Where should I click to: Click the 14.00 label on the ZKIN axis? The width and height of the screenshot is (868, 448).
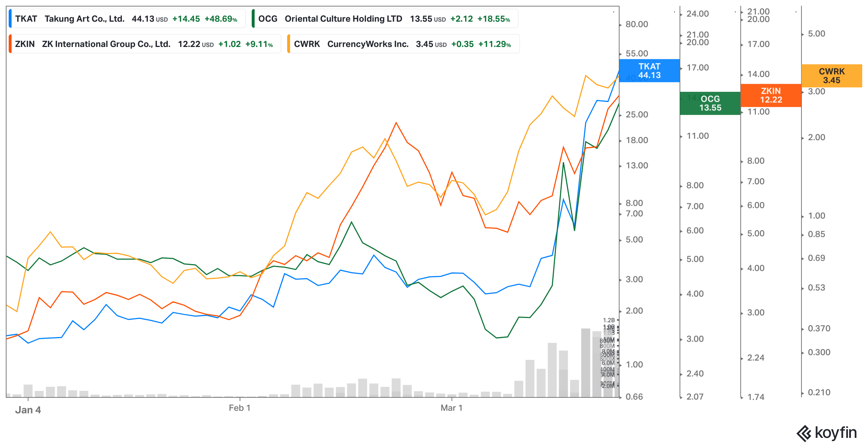758,74
